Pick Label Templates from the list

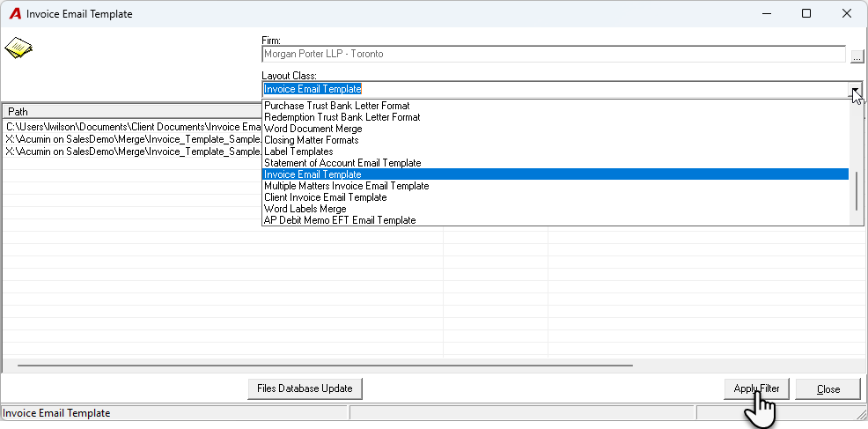(555, 152)
